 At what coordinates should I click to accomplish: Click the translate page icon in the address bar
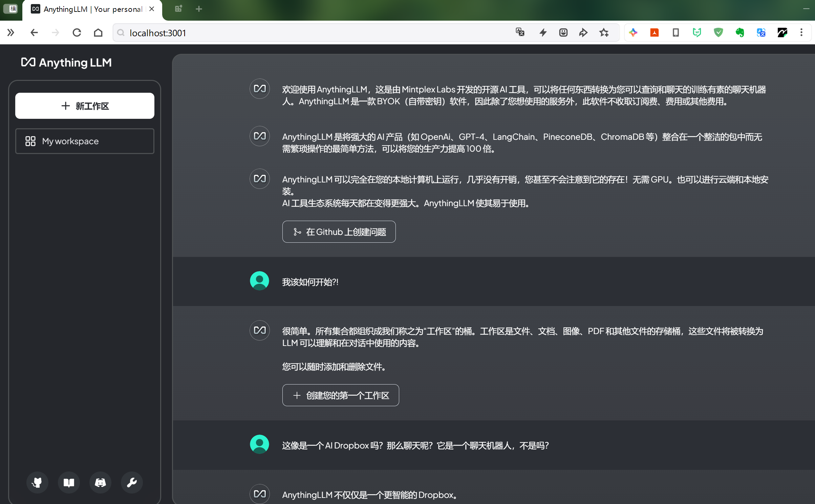[x=520, y=32]
